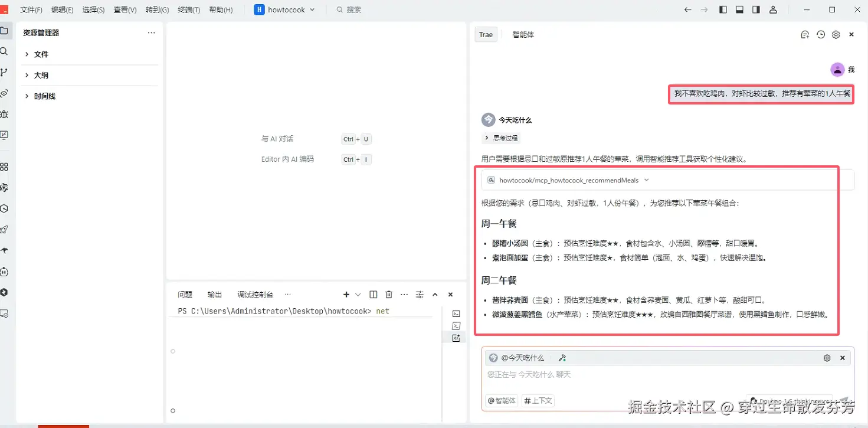
Task: Open terminal more actions ellipsis
Action: click(x=404, y=295)
